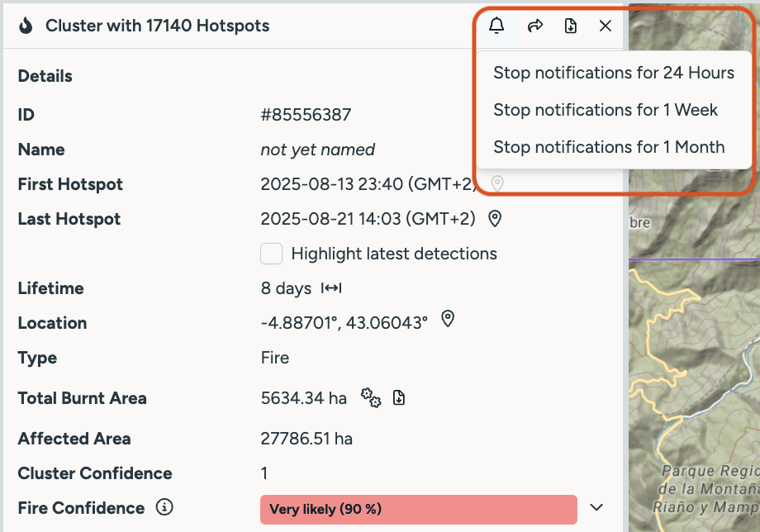
Task: Click the '8 days' lifetime value
Action: pos(286,288)
